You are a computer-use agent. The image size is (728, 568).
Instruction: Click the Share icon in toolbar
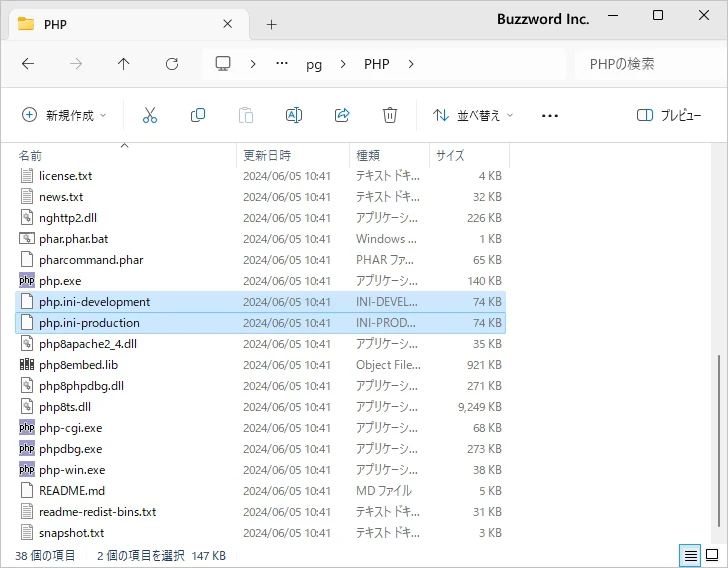coord(342,115)
